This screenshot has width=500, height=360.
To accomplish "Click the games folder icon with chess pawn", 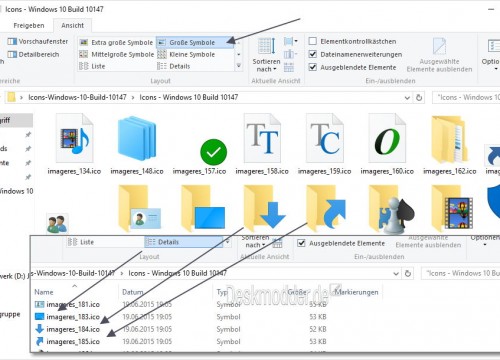I will point(392,209).
